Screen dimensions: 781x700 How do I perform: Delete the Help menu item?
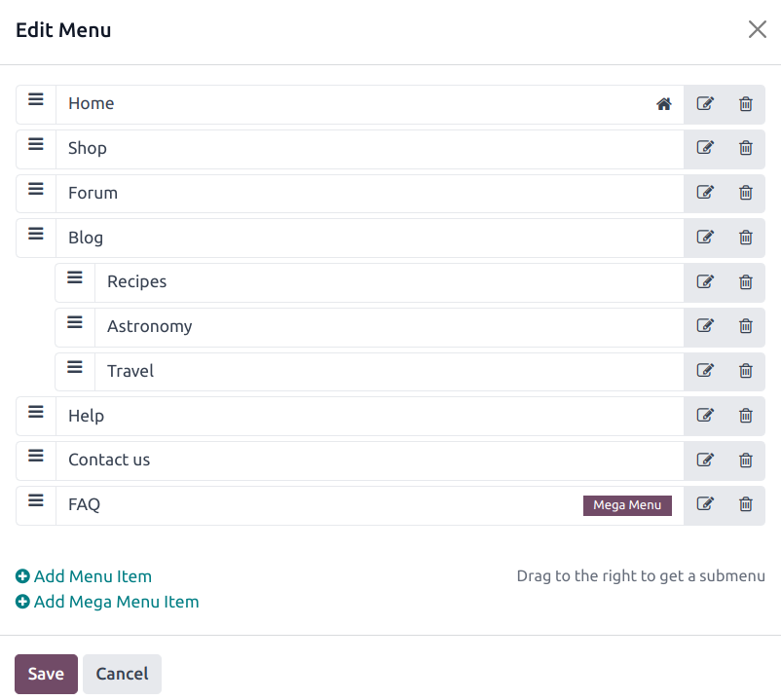point(745,415)
